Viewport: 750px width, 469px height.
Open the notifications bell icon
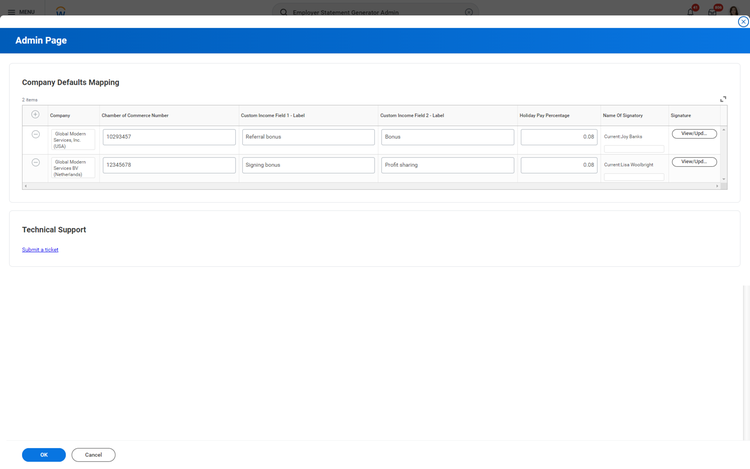pyautogui.click(x=691, y=12)
